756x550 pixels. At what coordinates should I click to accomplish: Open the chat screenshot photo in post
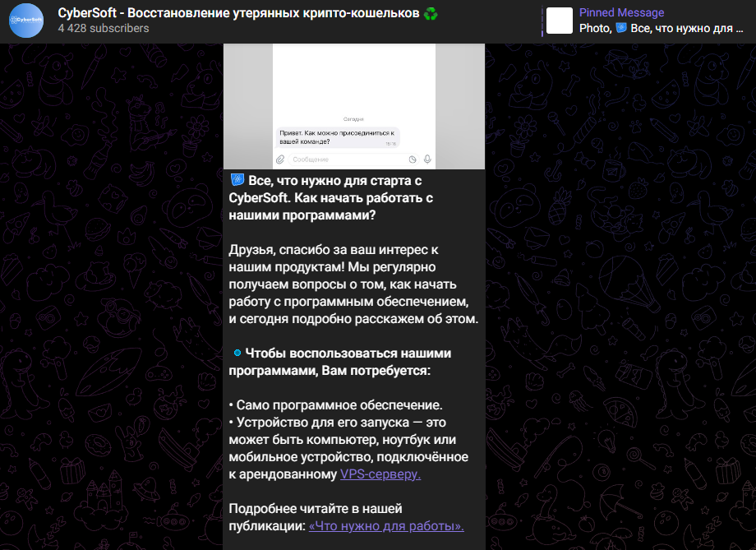pyautogui.click(x=354, y=106)
